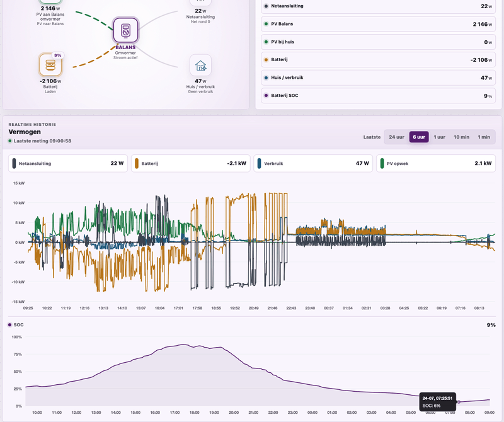Select the 6 uur time range
Screen dimensions: 504x422
[419, 137]
